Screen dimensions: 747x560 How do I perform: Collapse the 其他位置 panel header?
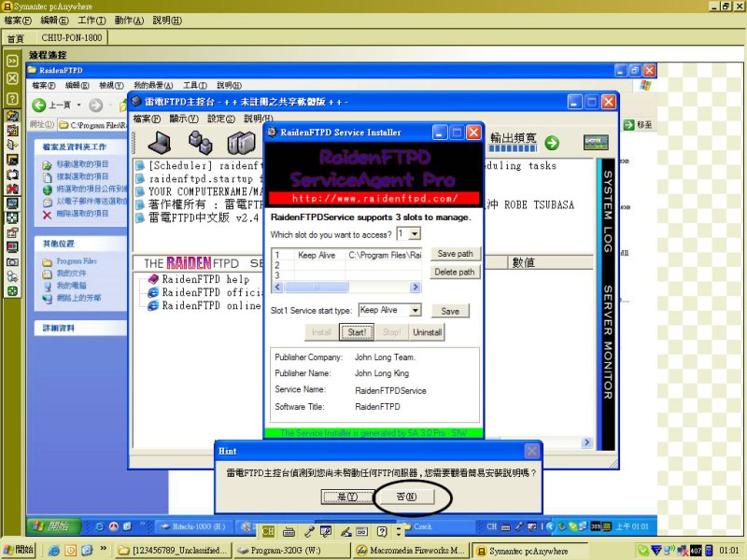[81, 244]
